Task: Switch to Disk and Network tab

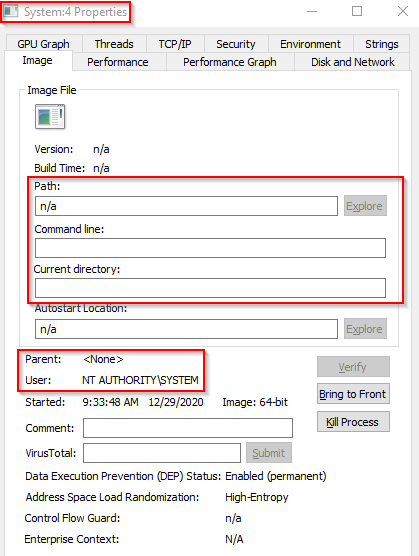Action: (353, 62)
